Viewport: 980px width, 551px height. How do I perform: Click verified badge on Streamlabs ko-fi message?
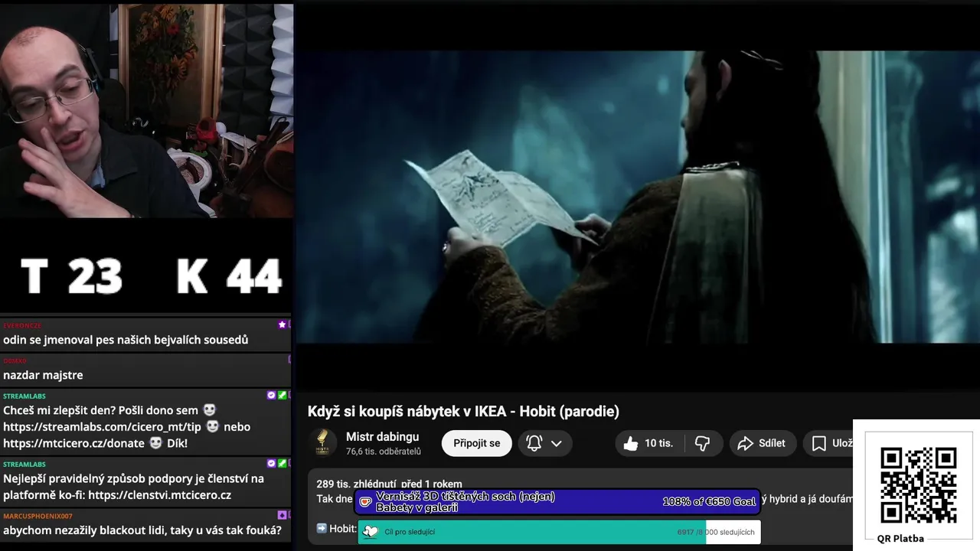coord(271,463)
